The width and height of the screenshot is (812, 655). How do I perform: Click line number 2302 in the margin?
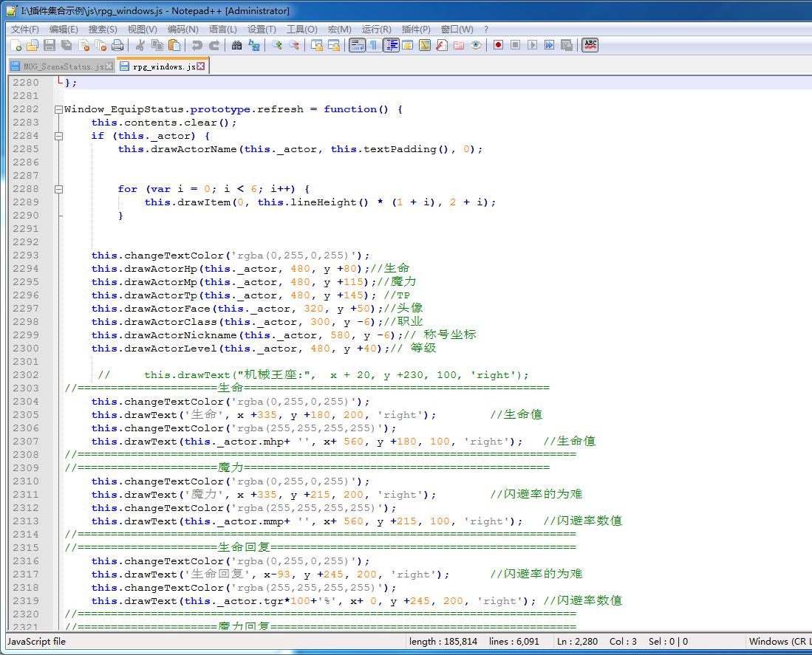click(x=26, y=374)
